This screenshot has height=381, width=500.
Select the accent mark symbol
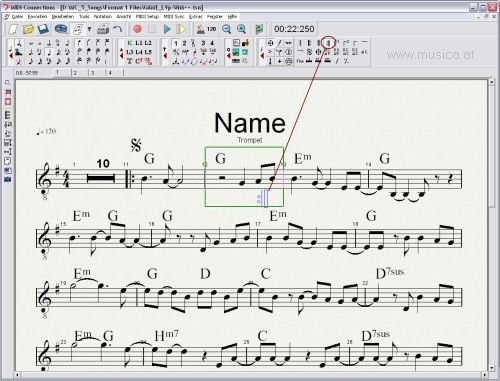pos(270,52)
